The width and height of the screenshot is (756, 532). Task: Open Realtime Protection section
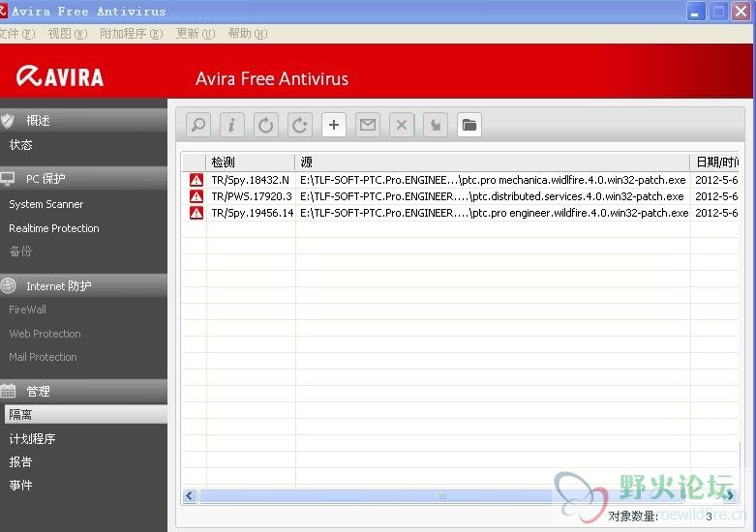point(54,228)
